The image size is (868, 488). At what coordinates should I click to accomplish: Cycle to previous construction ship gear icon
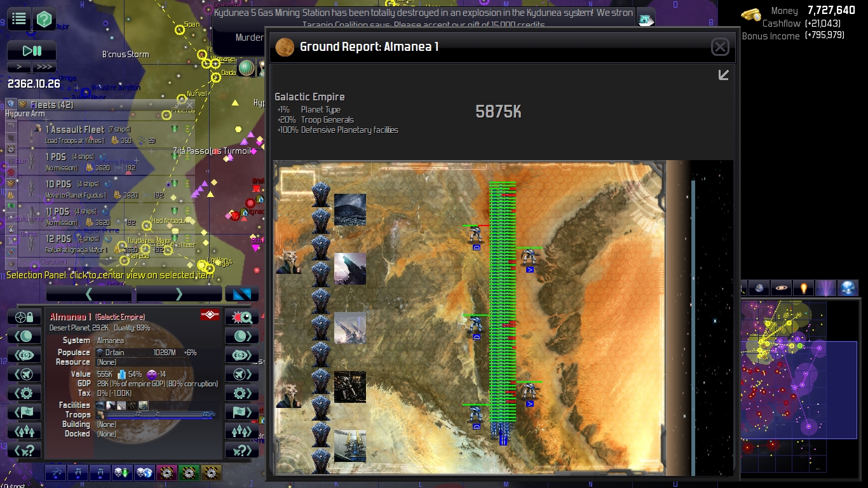point(24,393)
